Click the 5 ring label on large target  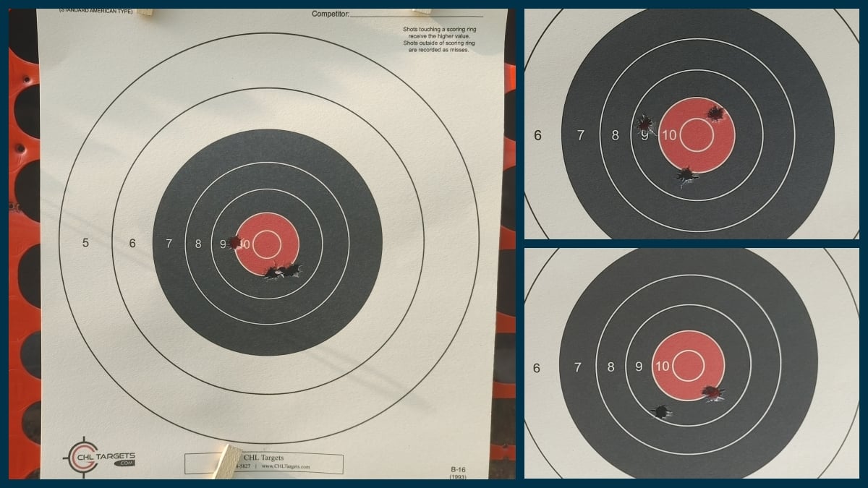(x=85, y=243)
